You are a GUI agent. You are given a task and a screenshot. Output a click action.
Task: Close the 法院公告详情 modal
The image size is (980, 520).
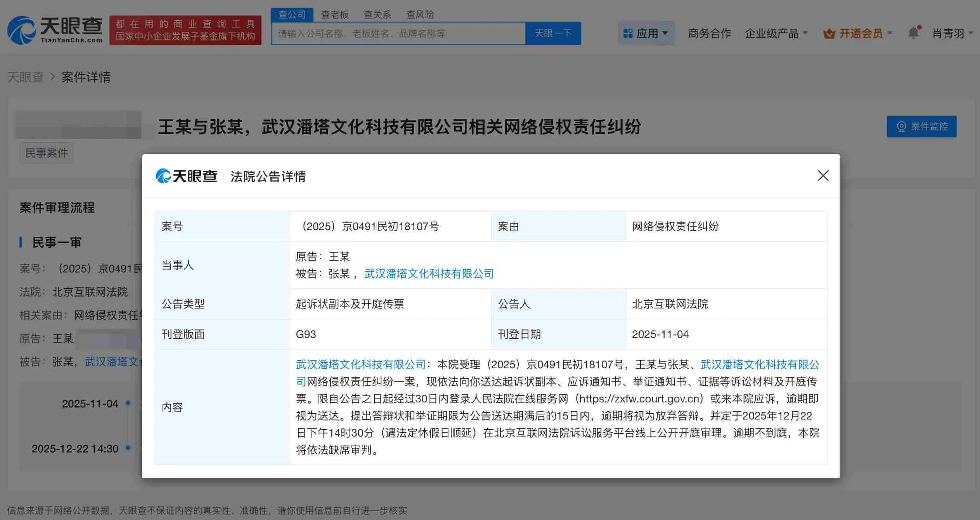point(823,176)
